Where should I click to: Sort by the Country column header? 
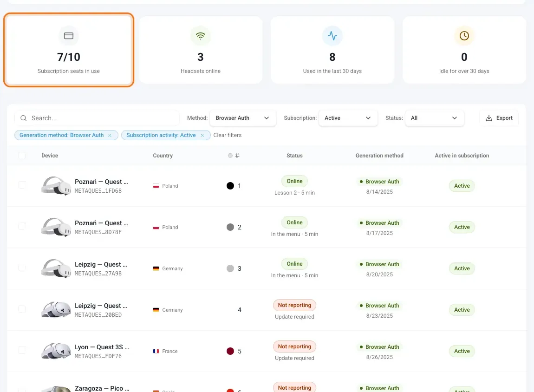coord(163,156)
